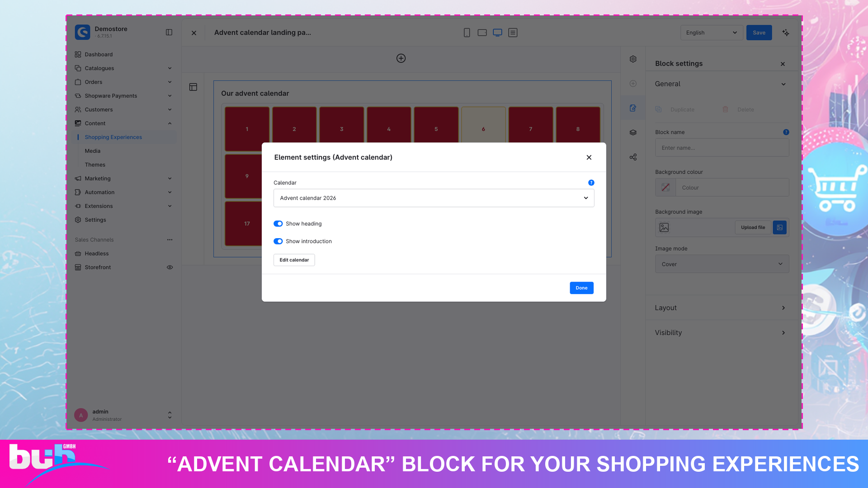The width and height of the screenshot is (868, 488).
Task: Click Background colour text field
Action: tap(732, 188)
